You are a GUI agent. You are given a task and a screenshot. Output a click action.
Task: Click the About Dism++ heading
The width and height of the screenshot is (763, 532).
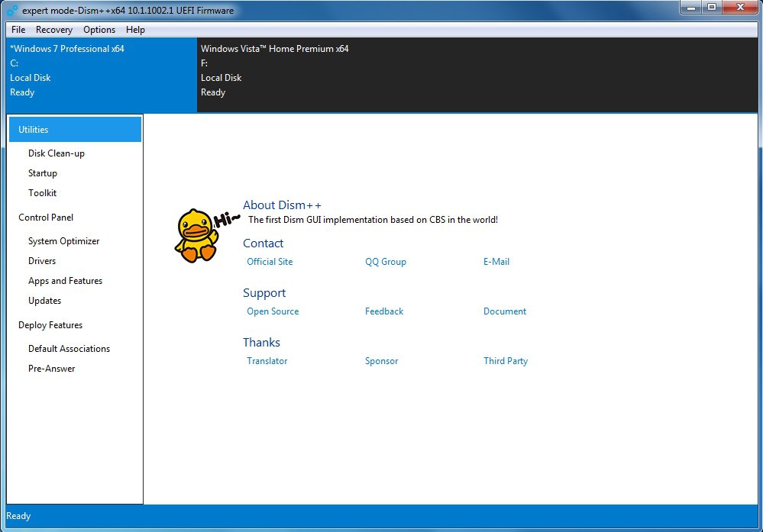tap(283, 205)
